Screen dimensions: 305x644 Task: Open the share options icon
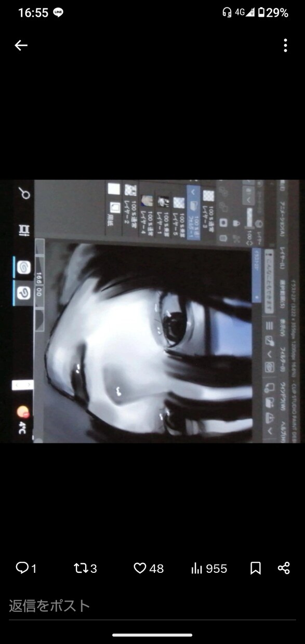(284, 568)
